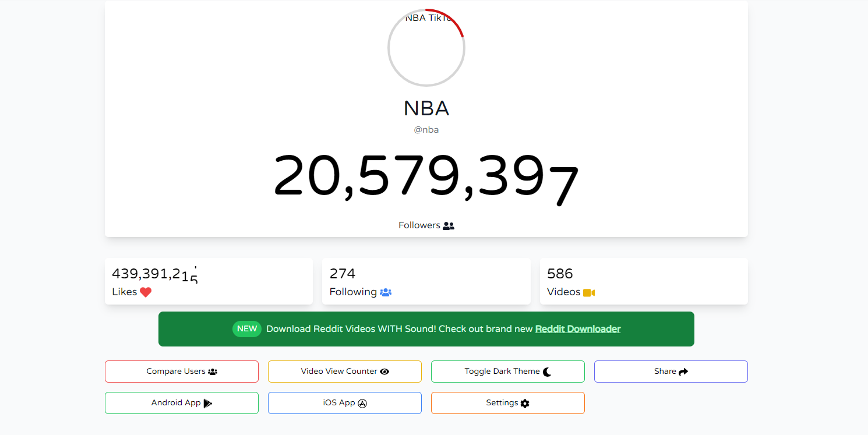The image size is (868, 435).
Task: Click the yellow video camera icon
Action: click(x=589, y=292)
